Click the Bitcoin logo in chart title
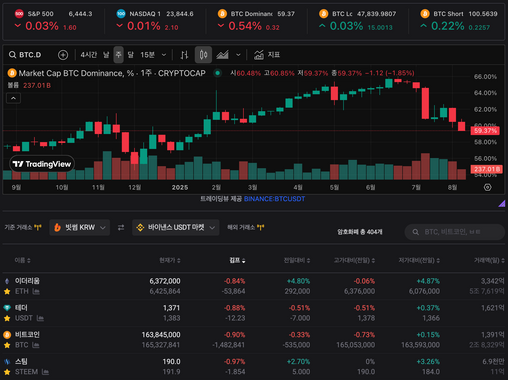 pos(12,73)
